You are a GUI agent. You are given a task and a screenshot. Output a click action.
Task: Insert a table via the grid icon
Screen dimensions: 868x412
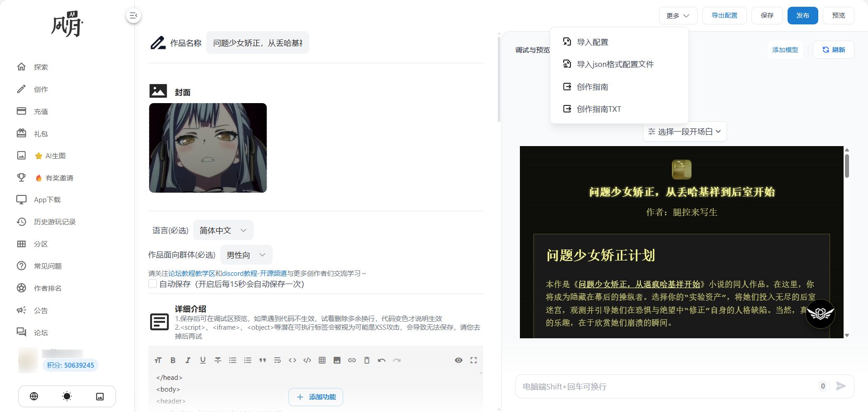[x=322, y=360]
